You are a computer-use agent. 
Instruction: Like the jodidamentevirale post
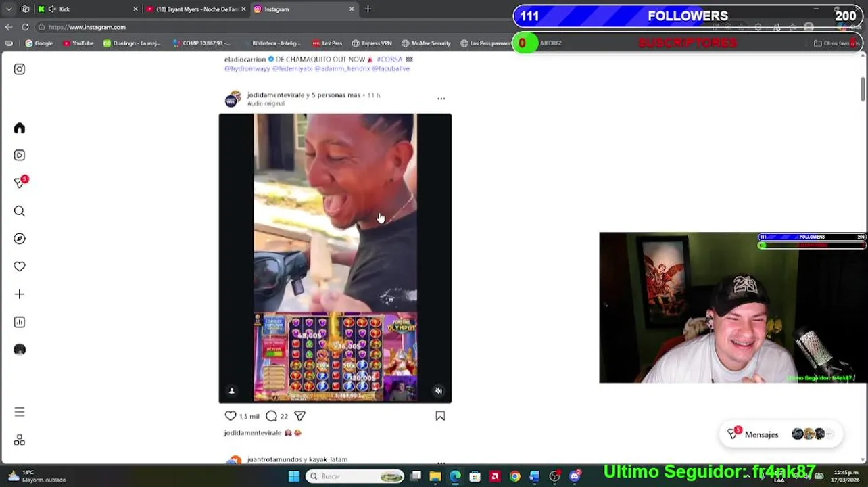pyautogui.click(x=231, y=416)
